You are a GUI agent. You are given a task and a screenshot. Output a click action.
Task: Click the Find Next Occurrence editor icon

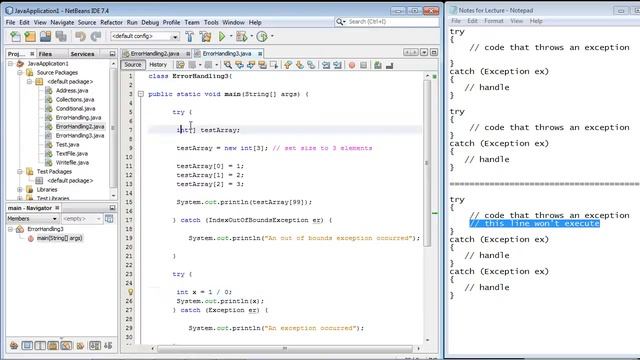click(251, 65)
